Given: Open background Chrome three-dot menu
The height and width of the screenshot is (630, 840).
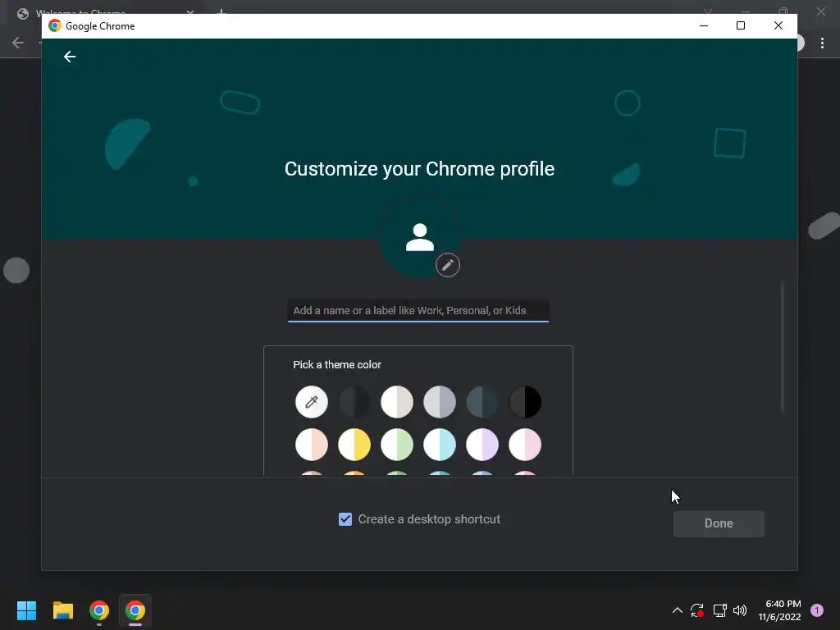Looking at the screenshot, I should click(x=822, y=43).
